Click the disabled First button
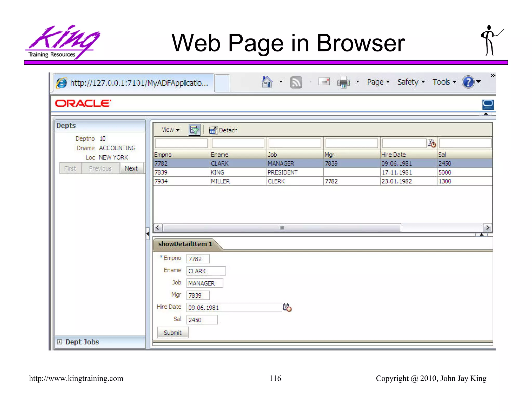 pyautogui.click(x=70, y=168)
